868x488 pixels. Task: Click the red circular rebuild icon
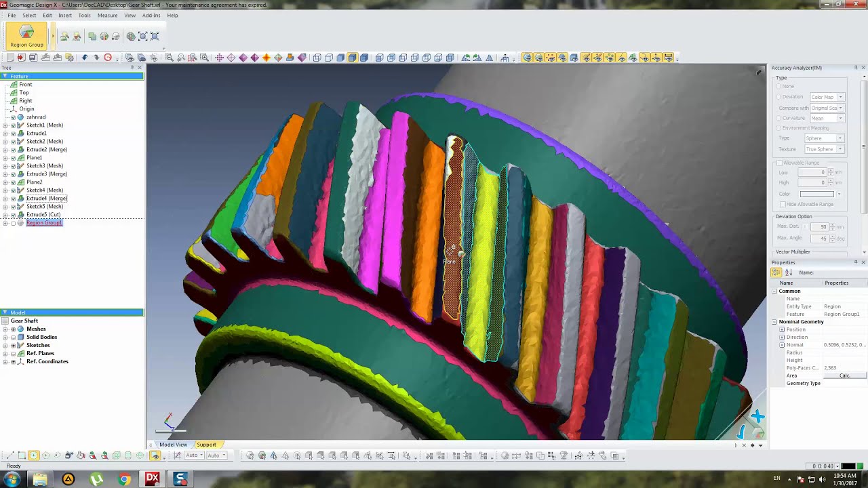pos(108,58)
